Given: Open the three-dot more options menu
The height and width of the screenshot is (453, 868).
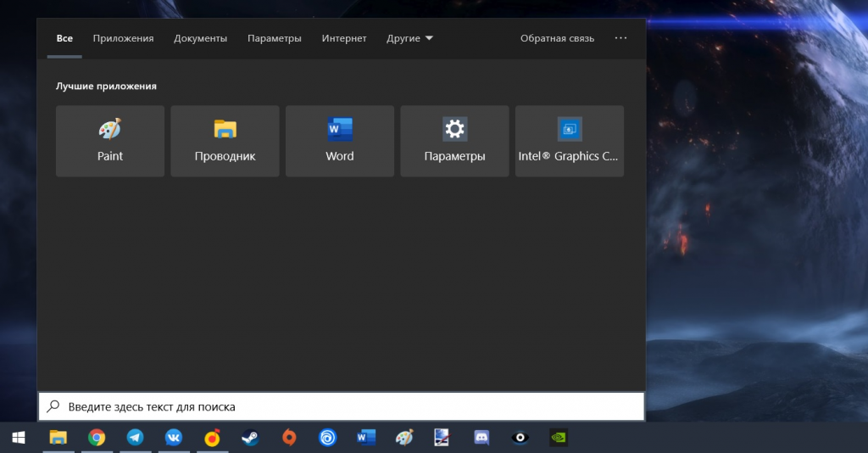Looking at the screenshot, I should point(621,38).
